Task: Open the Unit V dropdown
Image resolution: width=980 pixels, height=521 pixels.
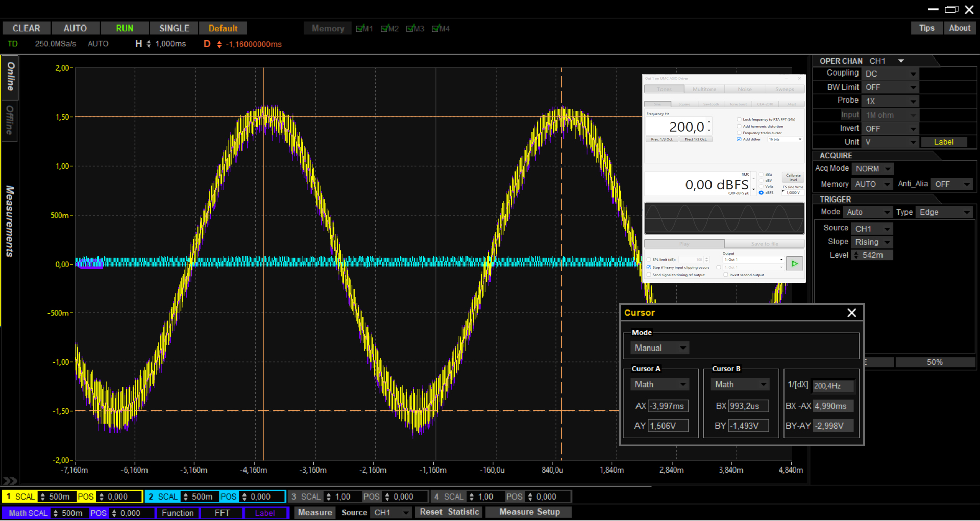Action: tap(890, 142)
